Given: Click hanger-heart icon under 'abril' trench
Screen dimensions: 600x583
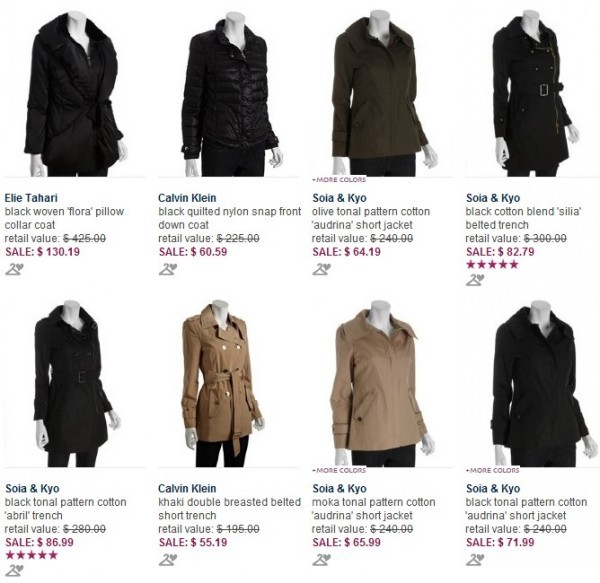Looking at the screenshot, I should click(15, 570).
